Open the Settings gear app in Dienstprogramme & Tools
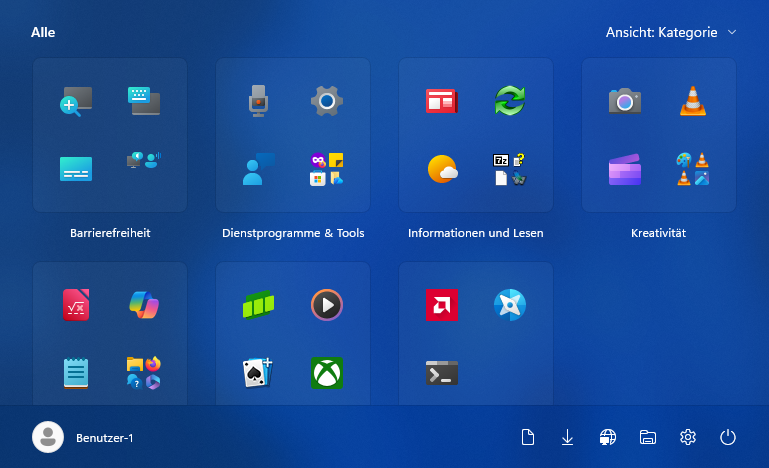 pyautogui.click(x=327, y=101)
